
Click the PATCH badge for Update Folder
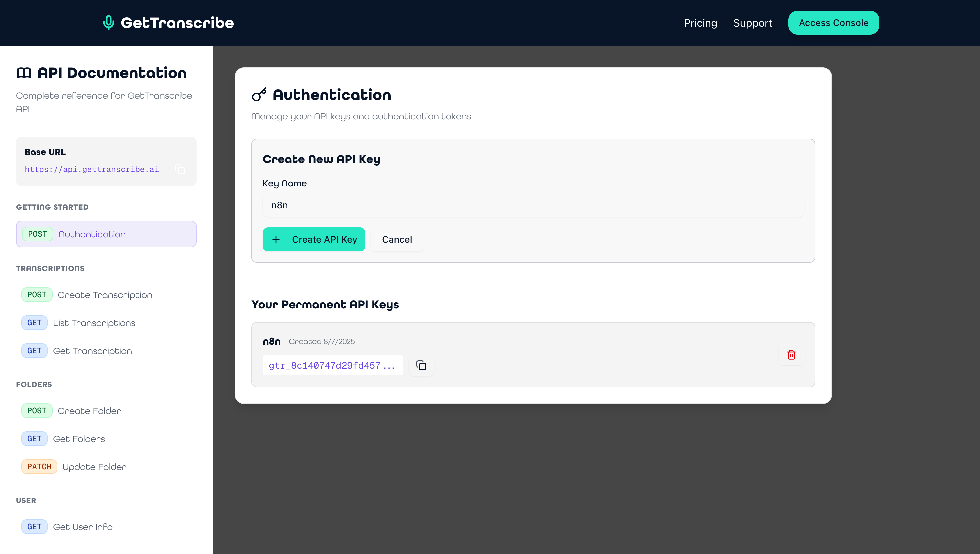tap(39, 467)
